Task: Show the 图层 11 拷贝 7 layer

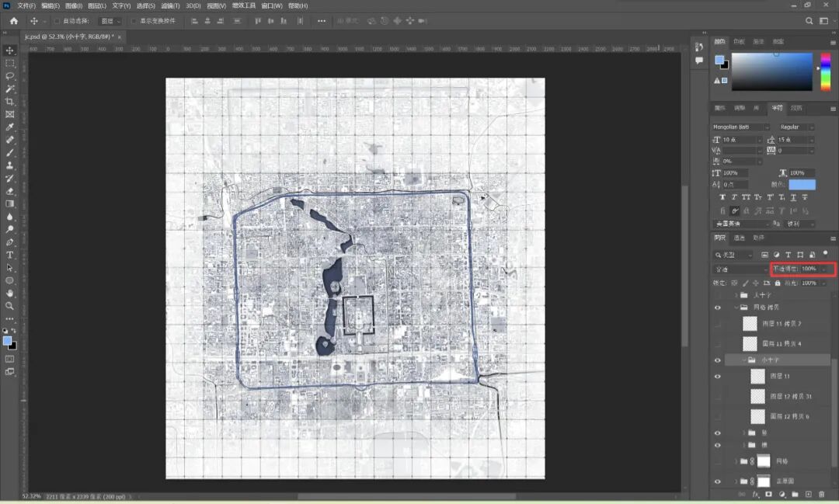Action: pyautogui.click(x=718, y=324)
